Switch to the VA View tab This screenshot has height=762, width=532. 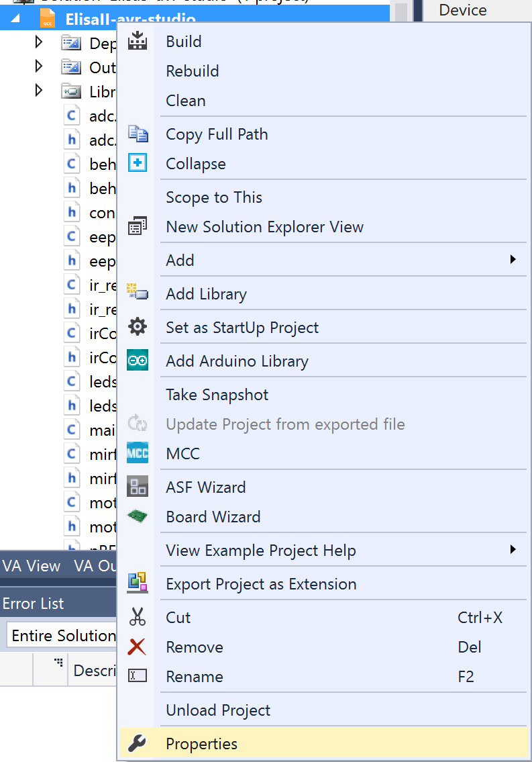tap(32, 566)
